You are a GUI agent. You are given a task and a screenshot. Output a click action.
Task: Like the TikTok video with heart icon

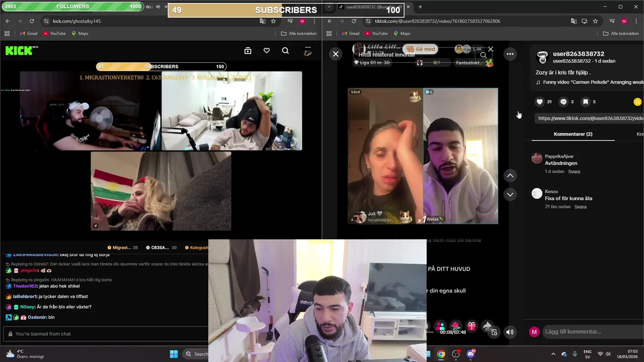540,102
